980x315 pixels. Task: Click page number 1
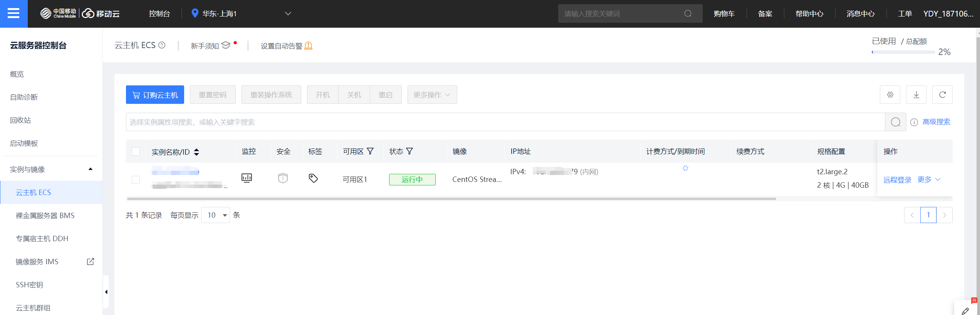[x=928, y=215]
